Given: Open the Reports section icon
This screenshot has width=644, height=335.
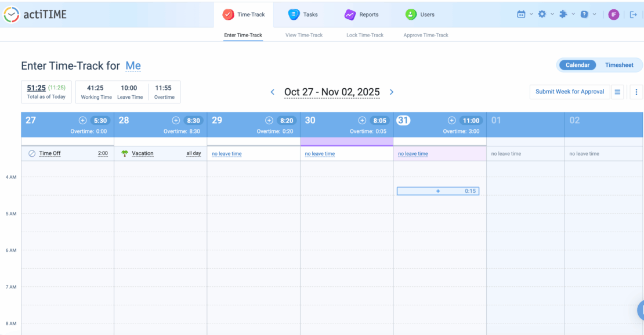Looking at the screenshot, I should [x=349, y=14].
